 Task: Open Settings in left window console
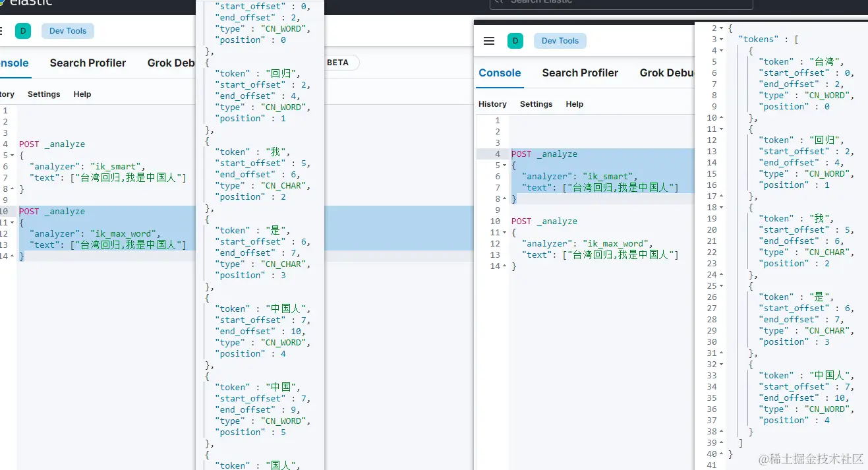pos(44,94)
